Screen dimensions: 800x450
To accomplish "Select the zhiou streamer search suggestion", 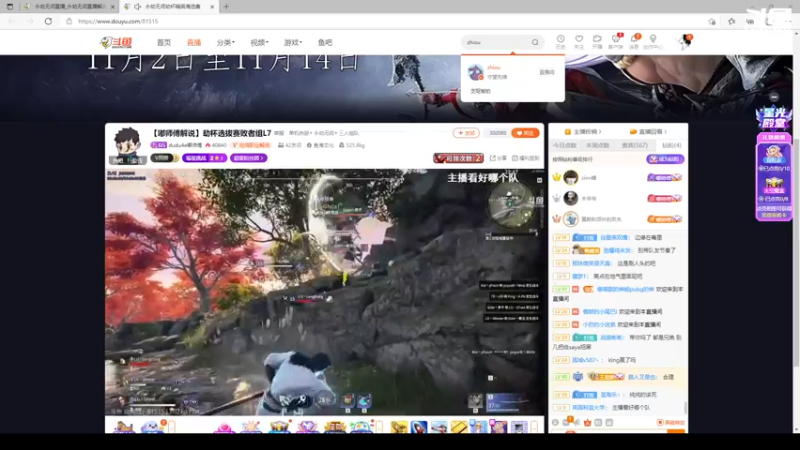I will [x=512, y=72].
